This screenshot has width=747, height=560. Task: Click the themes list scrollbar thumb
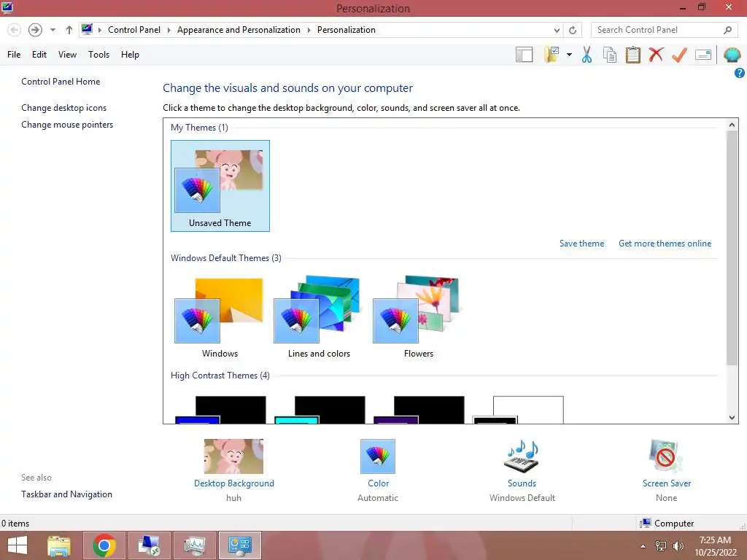click(x=732, y=248)
